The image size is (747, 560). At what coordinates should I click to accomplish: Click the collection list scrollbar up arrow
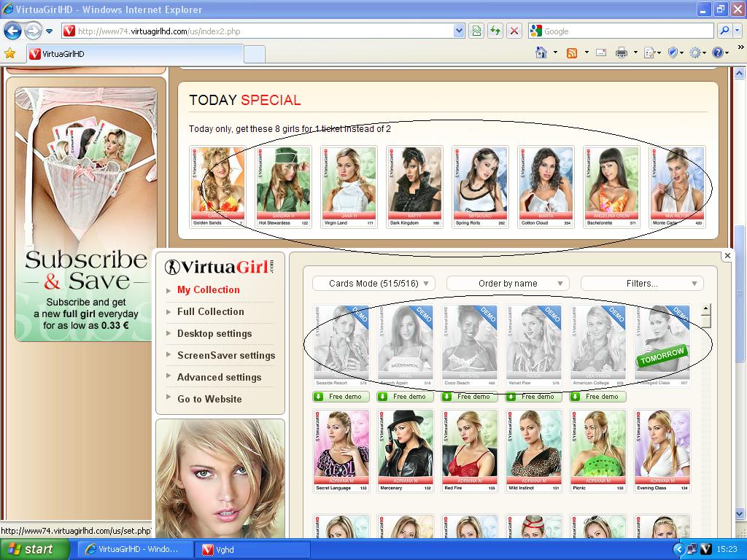[x=706, y=308]
